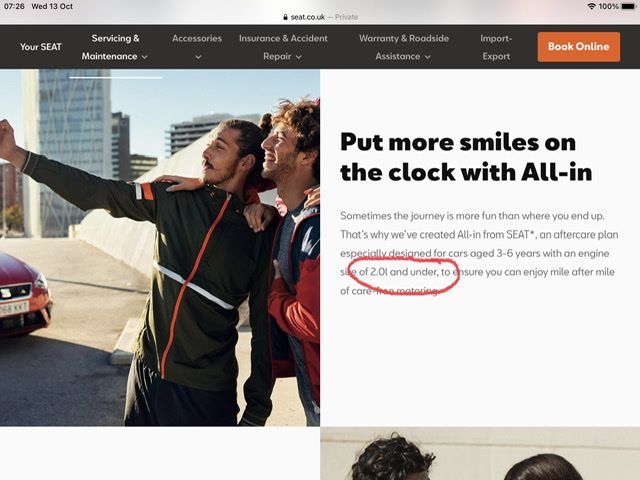Expand the Warranty & Roadside Assistance chevron
The height and width of the screenshot is (480, 640).
pos(427,57)
